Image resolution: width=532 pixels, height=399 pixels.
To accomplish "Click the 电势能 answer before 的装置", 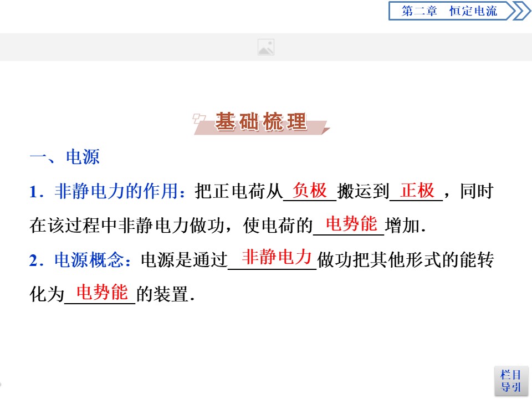I will tap(102, 292).
